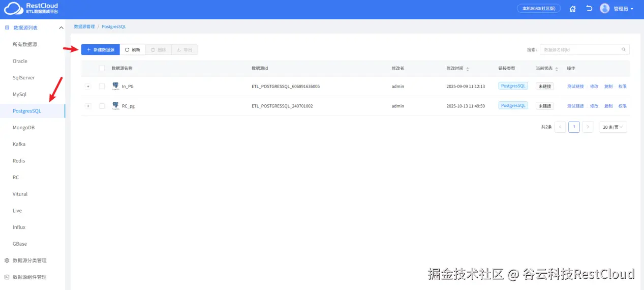Sort by 修改时间 column arrows
Screen dimensions: 644x290
coord(468,69)
